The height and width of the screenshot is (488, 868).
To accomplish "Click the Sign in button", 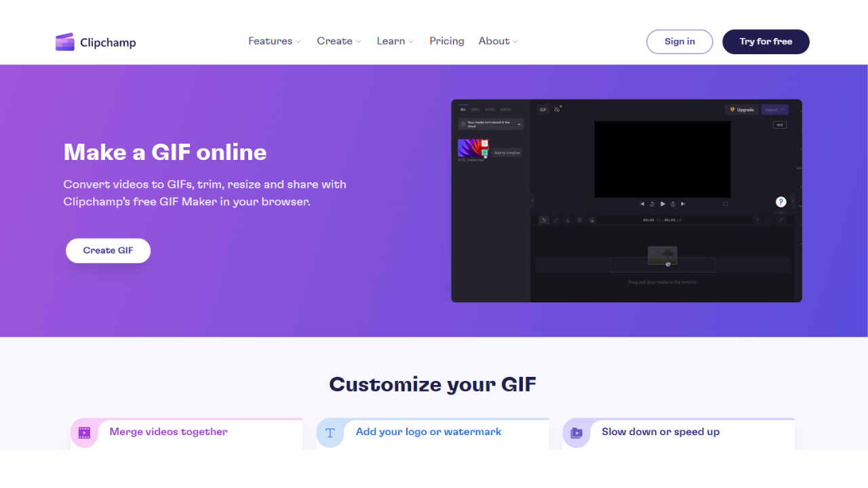I will point(679,41).
